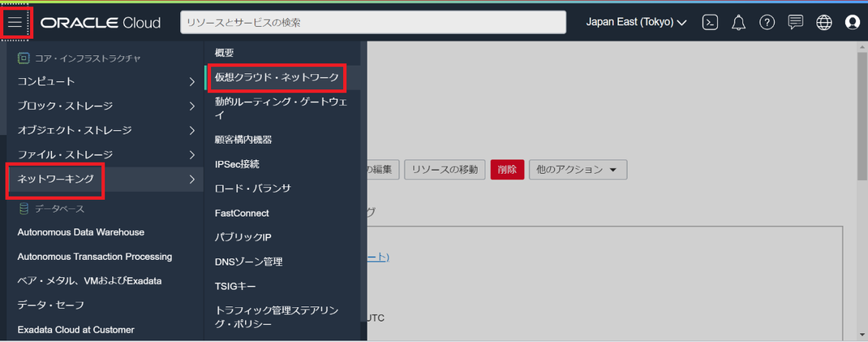Focus the resource and service search field
868x342 pixels.
(373, 23)
